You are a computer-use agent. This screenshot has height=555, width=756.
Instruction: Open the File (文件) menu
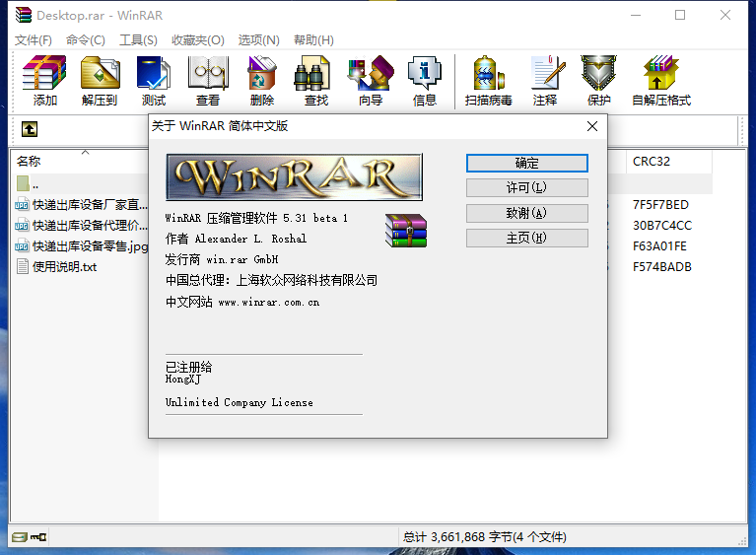point(34,40)
